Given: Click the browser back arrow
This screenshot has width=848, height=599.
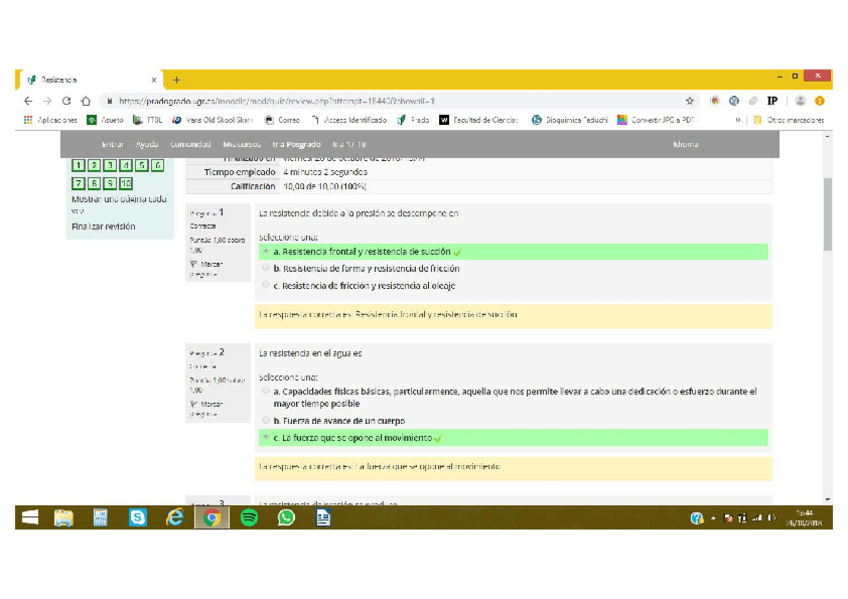Looking at the screenshot, I should [28, 101].
